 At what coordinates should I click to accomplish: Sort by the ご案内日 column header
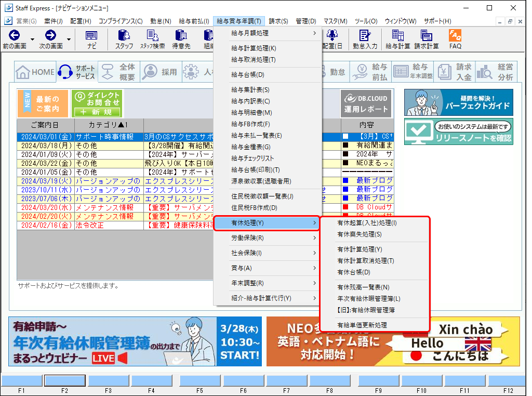point(46,125)
